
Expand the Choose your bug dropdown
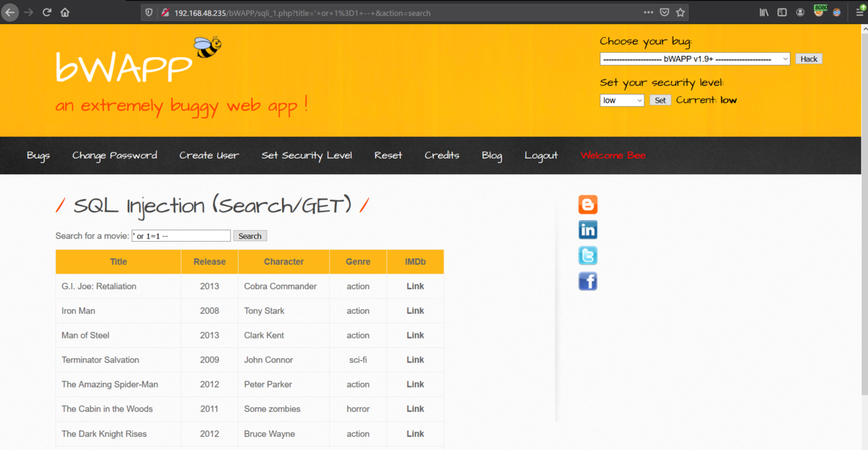(x=695, y=59)
